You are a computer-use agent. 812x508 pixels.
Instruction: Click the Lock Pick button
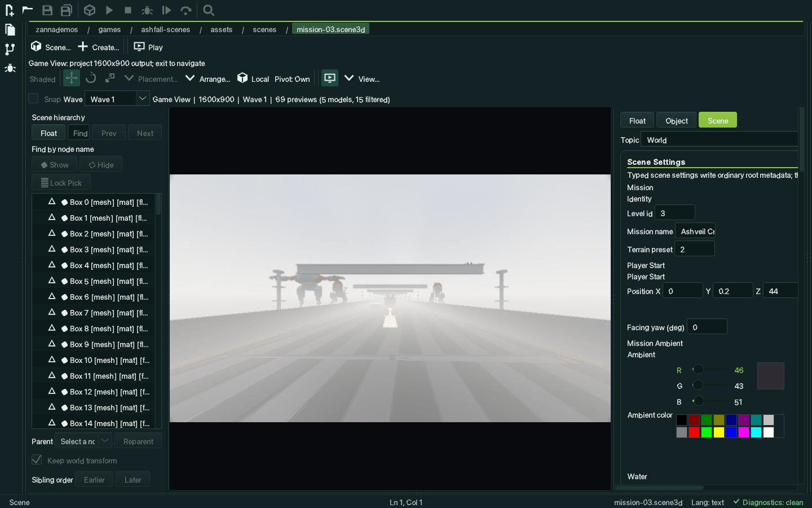(61, 182)
